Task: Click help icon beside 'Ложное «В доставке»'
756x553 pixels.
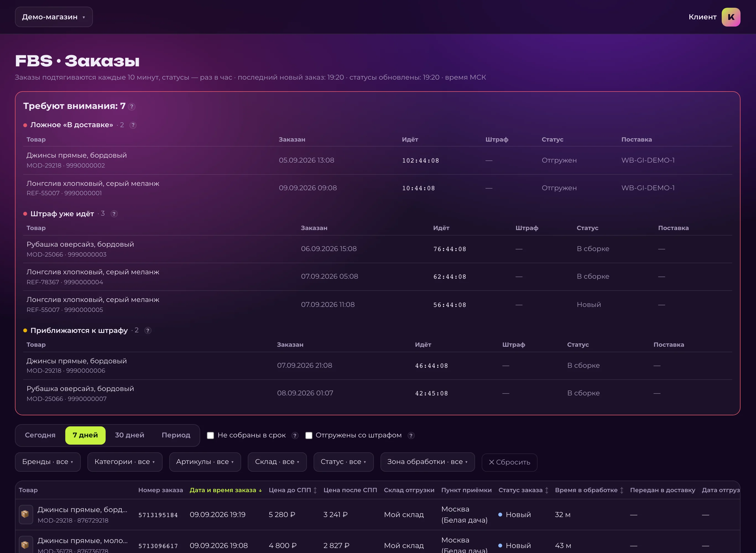Action: pos(133,125)
